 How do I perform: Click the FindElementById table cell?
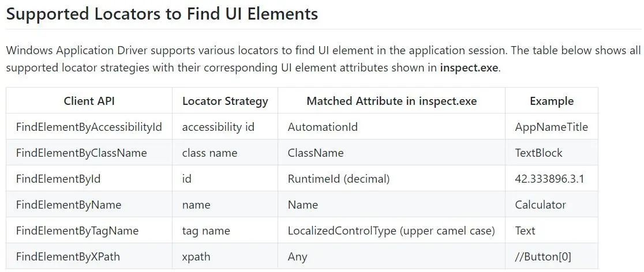pyautogui.click(x=58, y=179)
